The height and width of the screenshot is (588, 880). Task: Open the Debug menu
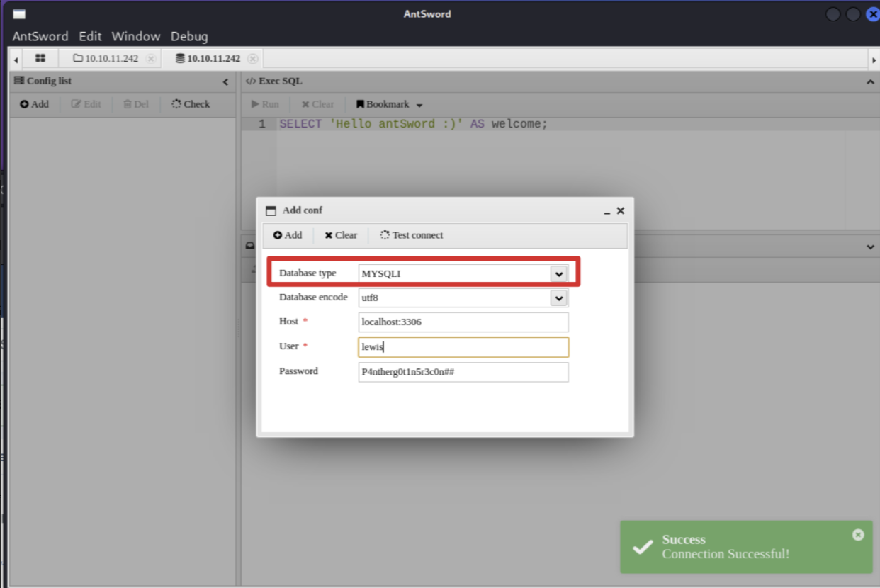click(x=189, y=36)
